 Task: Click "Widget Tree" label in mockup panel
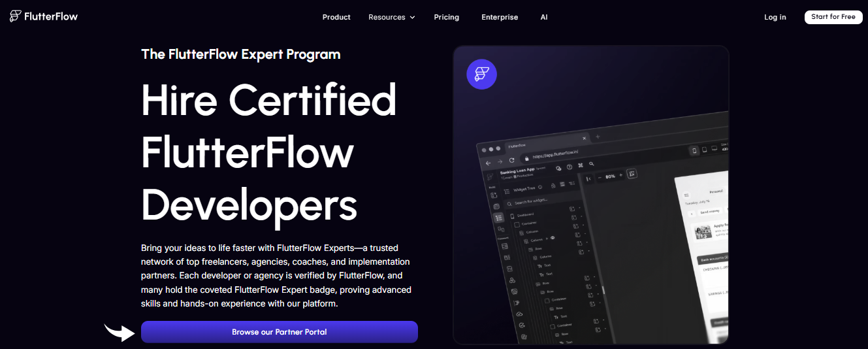click(524, 189)
